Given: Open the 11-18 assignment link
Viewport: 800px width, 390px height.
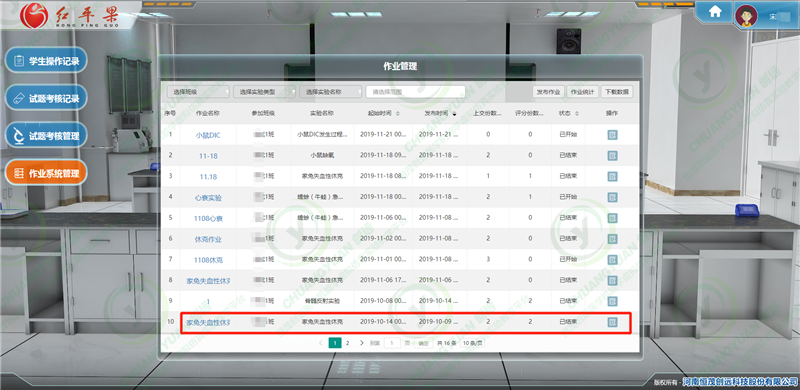Looking at the screenshot, I should click(x=208, y=156).
